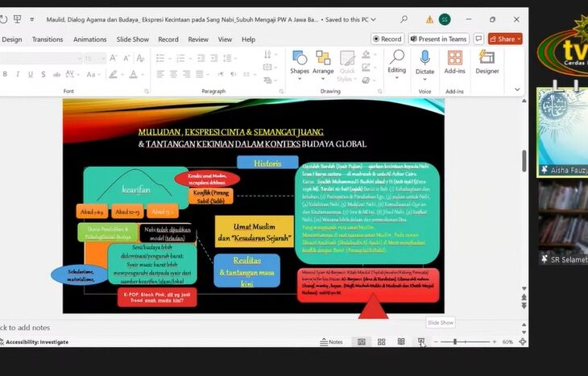588x376 pixels.
Task: Toggle Strikethrough formatting
Action: coord(56,74)
